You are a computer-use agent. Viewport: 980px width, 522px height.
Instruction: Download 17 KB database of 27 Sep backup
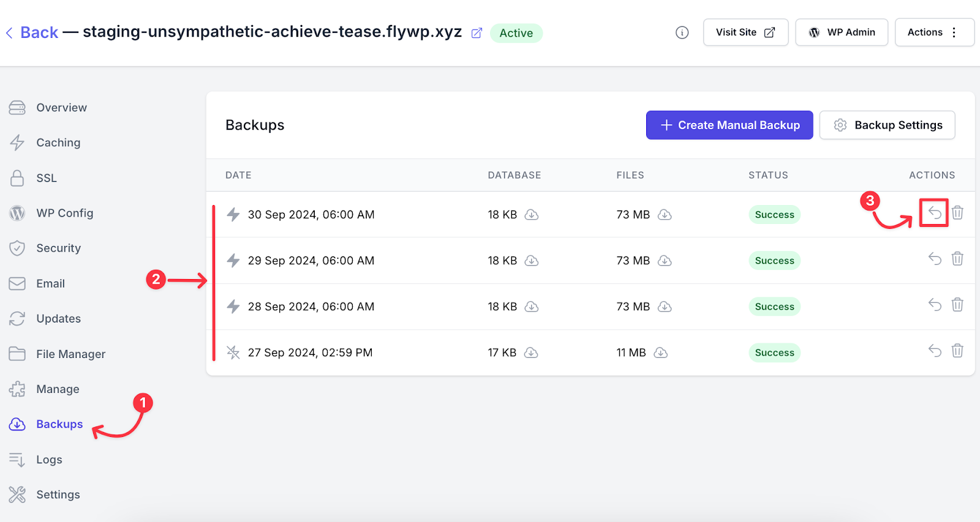click(531, 352)
